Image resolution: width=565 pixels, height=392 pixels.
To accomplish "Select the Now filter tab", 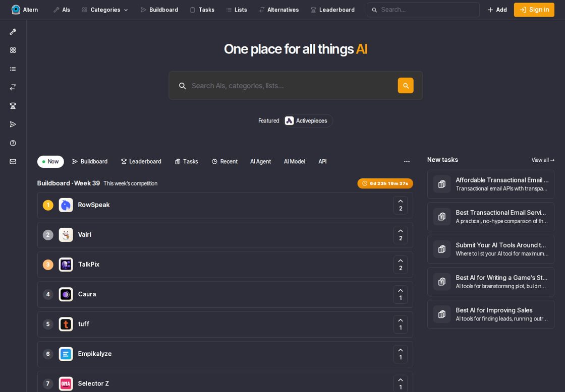I will 50,162.
